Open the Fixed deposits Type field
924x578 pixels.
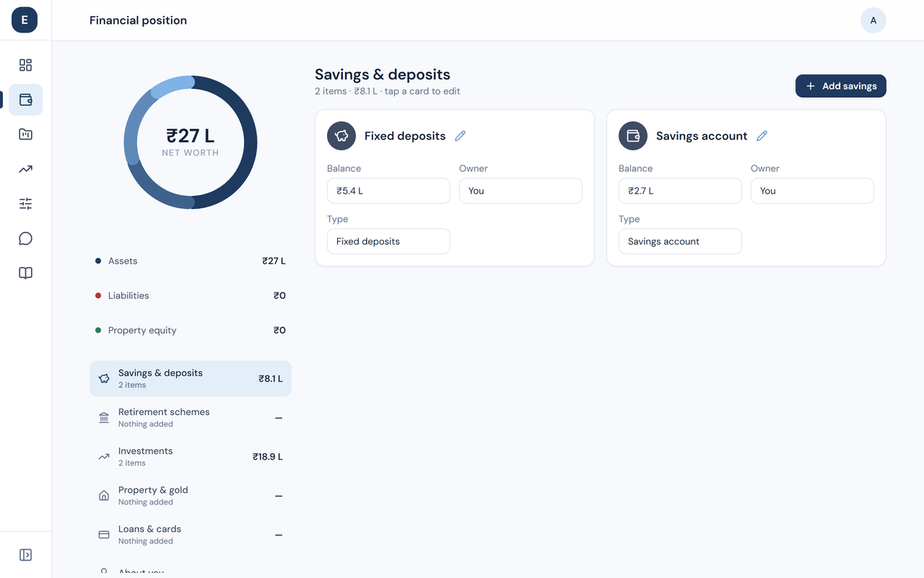(x=388, y=241)
